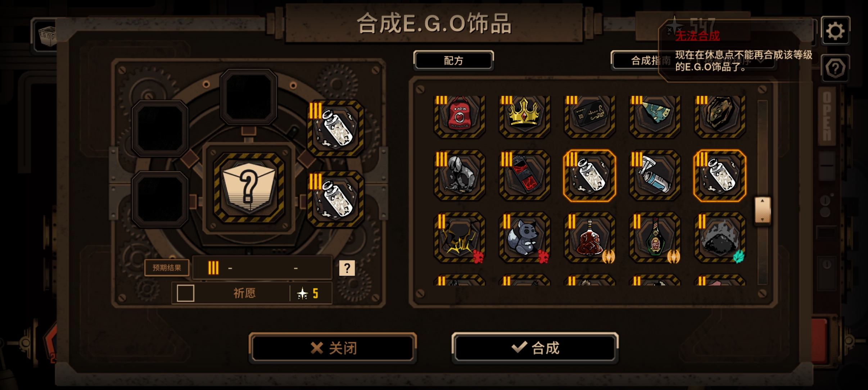
Task: Open the help question-mark hexagon icon
Action: (835, 68)
